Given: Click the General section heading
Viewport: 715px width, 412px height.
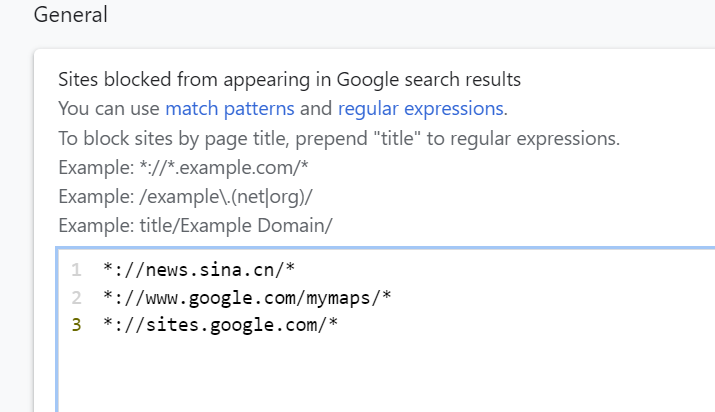Looking at the screenshot, I should tap(70, 16).
